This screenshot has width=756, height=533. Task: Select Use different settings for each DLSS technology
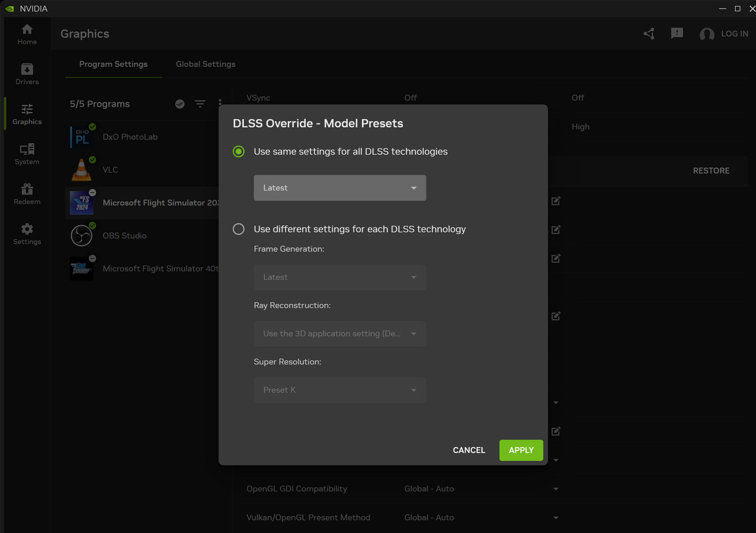click(x=239, y=229)
